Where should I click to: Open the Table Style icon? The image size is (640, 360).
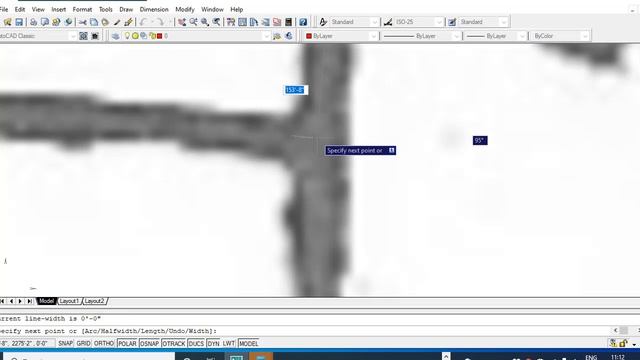point(452,22)
